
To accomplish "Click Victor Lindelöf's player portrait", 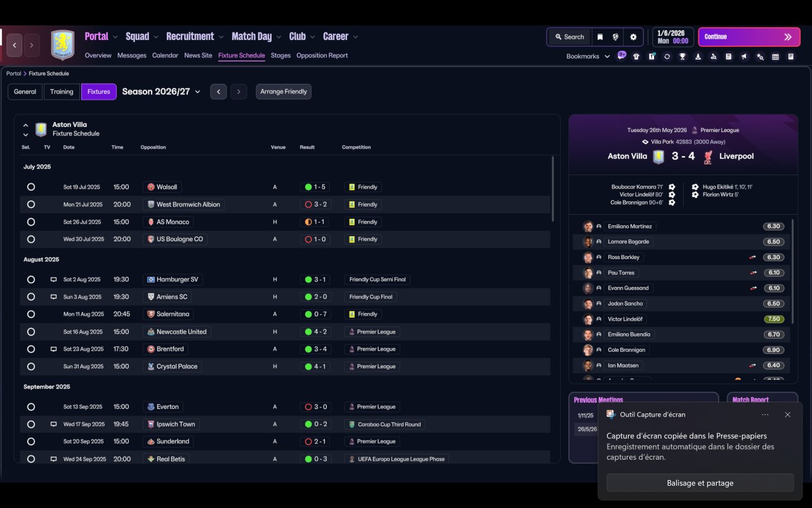I will (588, 319).
